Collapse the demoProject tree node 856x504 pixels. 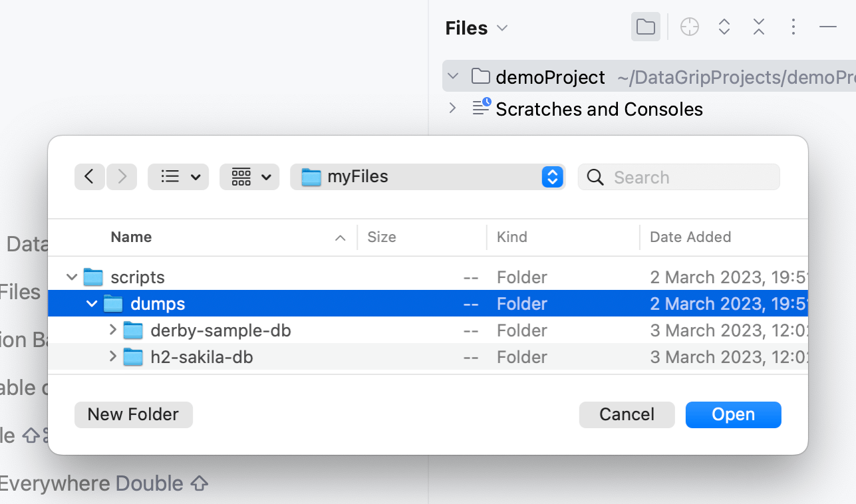tap(453, 76)
